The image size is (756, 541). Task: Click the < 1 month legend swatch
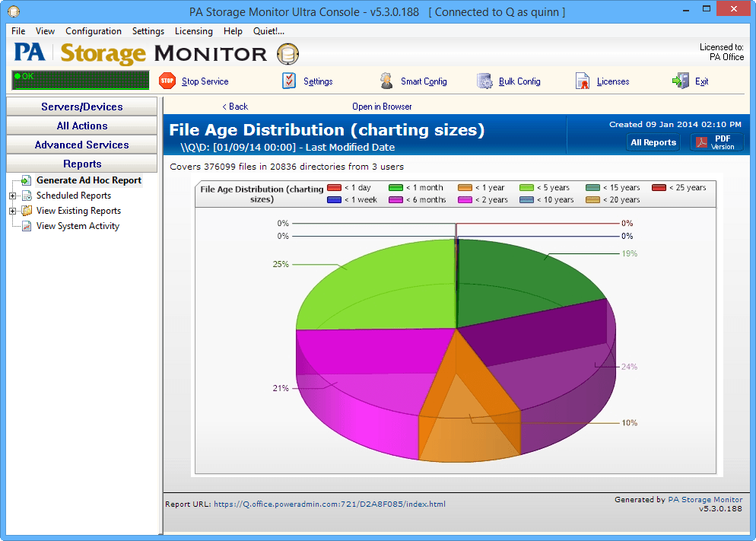(395, 188)
